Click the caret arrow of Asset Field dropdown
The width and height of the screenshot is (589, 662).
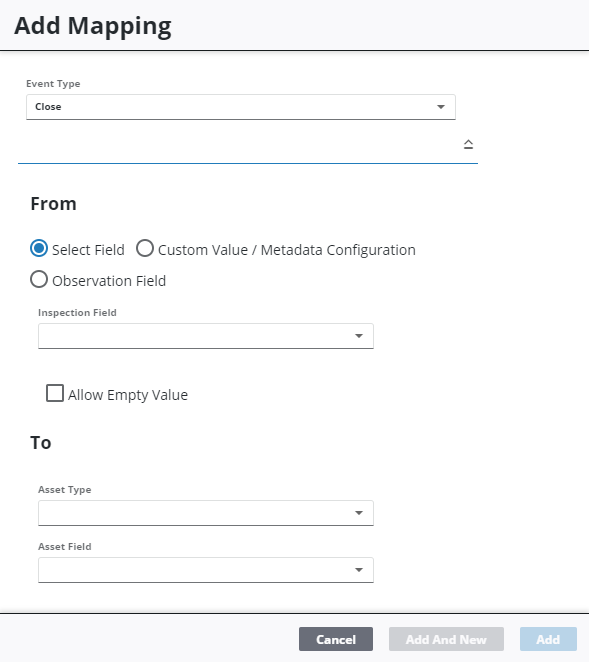[359, 570]
